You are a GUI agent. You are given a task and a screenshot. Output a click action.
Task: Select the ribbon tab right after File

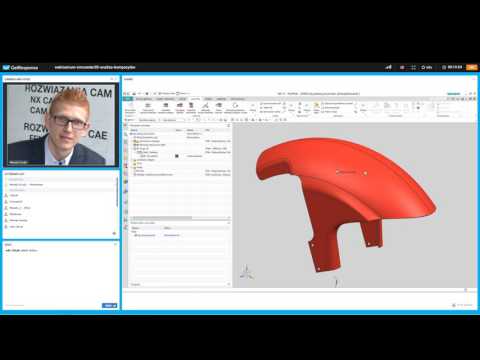[143, 99]
